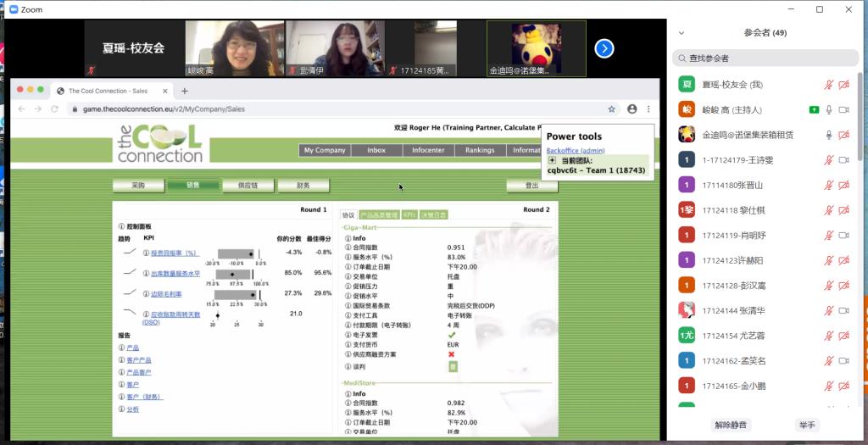Click the 解除静音 unmute button
The height and width of the screenshot is (445, 868).
pos(732,425)
